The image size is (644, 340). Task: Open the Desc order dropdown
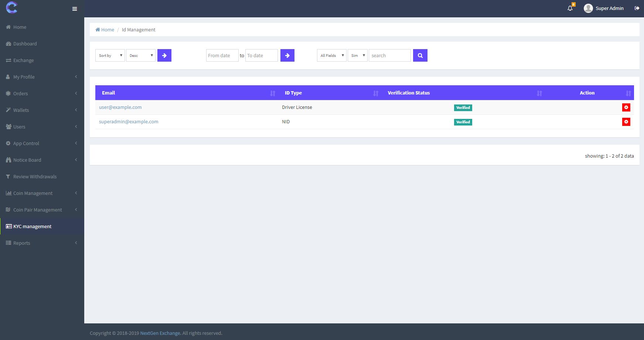tap(141, 55)
